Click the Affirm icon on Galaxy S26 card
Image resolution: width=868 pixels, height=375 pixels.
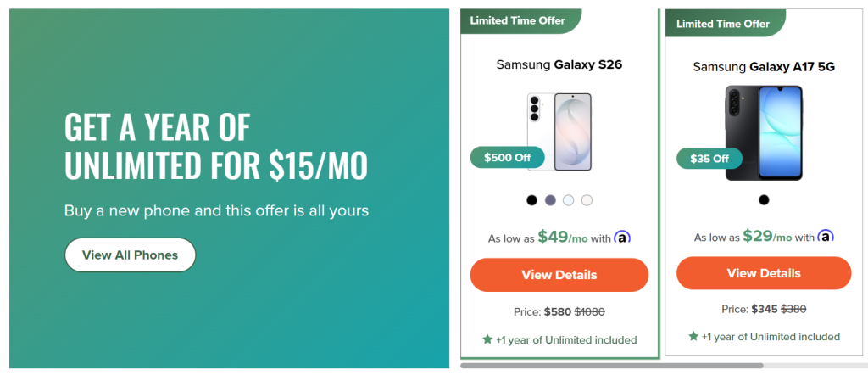click(622, 238)
